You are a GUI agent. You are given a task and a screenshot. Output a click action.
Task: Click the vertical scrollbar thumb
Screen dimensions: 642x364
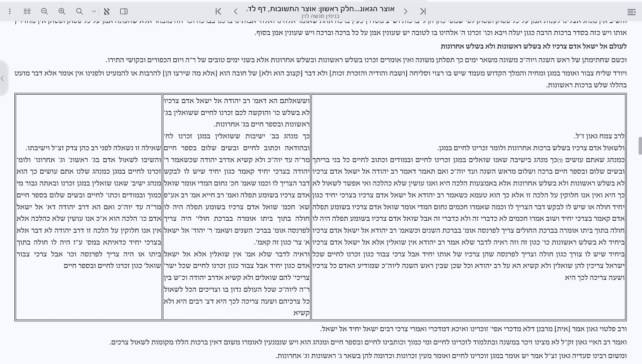(640, 146)
